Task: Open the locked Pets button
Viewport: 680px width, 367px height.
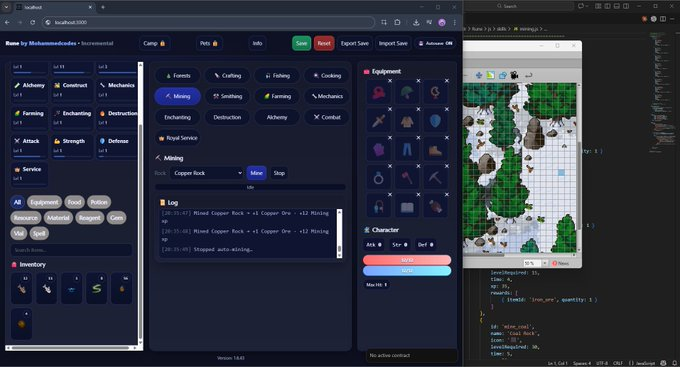Action: (209, 43)
